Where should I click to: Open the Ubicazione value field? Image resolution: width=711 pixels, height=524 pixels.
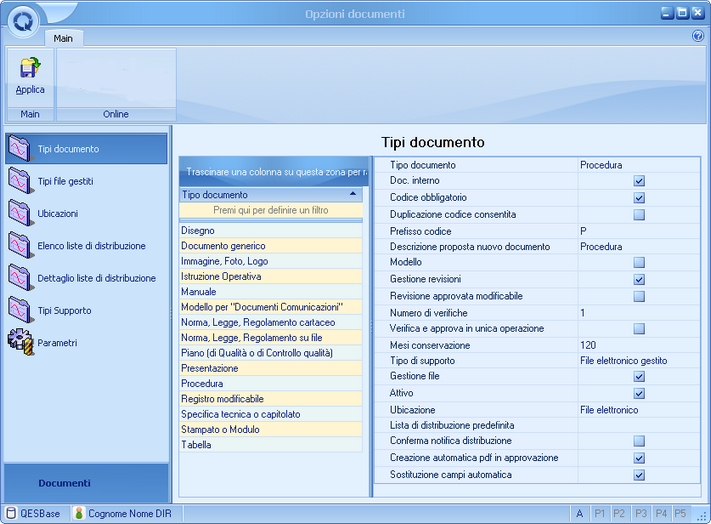(x=639, y=410)
